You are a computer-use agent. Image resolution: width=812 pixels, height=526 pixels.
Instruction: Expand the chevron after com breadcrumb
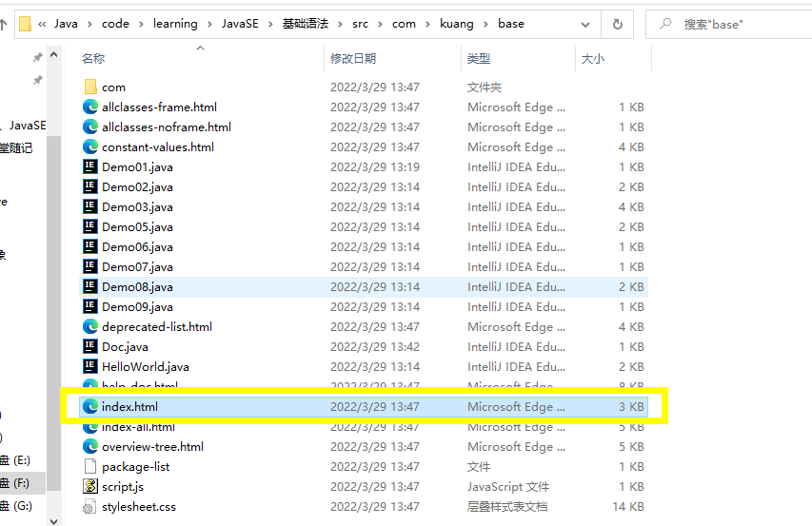pyautogui.click(x=427, y=25)
